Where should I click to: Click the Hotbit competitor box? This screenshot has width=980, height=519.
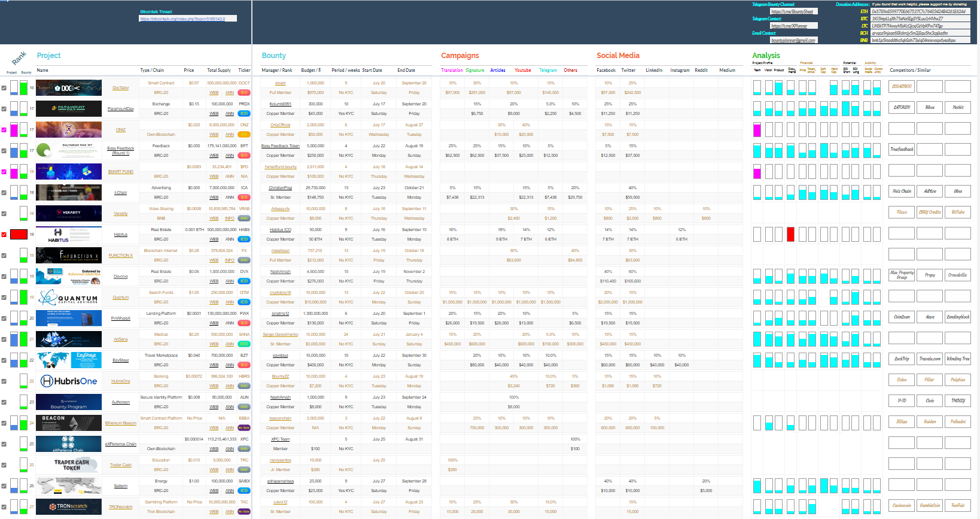click(x=958, y=108)
